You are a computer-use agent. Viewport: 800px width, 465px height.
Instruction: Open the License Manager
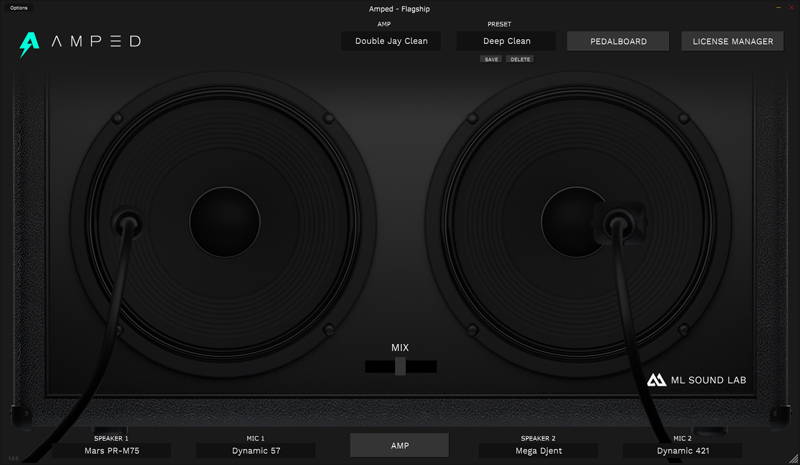tap(732, 41)
